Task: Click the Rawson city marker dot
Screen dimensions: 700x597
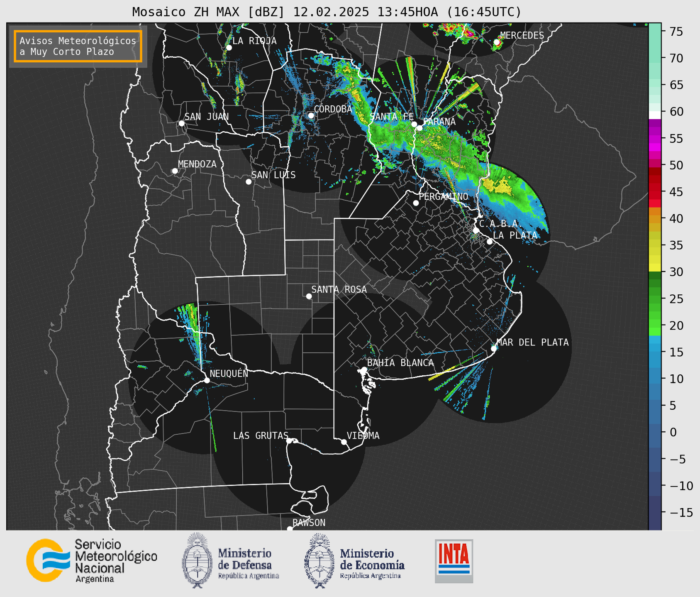Action: pyautogui.click(x=290, y=529)
